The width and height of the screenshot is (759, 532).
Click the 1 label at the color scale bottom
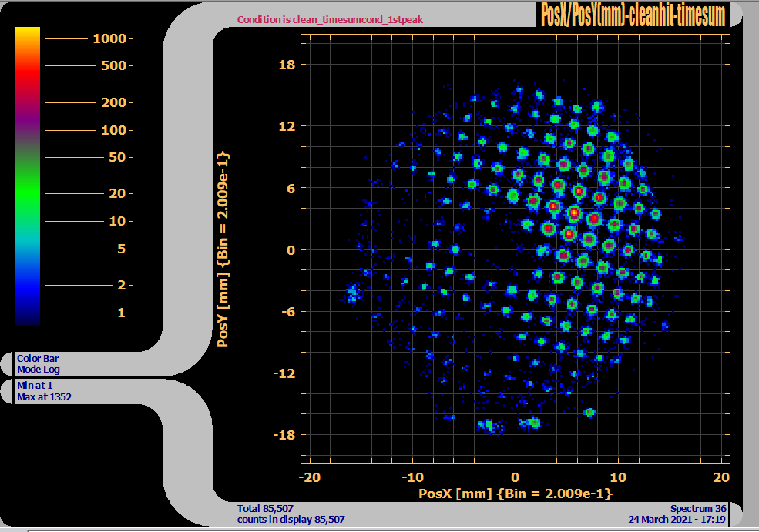(122, 313)
